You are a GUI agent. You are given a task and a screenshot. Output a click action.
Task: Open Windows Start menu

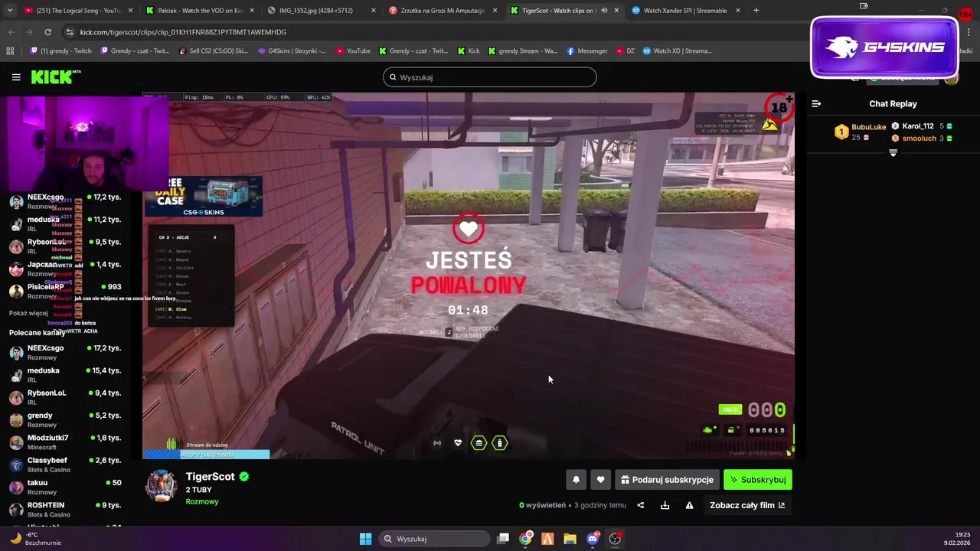(366, 539)
